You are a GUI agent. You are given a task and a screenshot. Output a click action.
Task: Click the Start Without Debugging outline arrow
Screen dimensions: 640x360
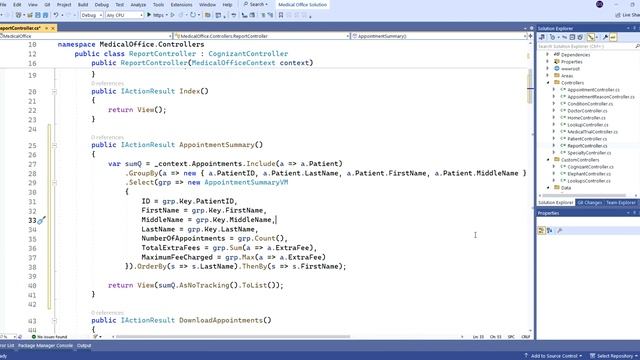(x=172, y=15)
